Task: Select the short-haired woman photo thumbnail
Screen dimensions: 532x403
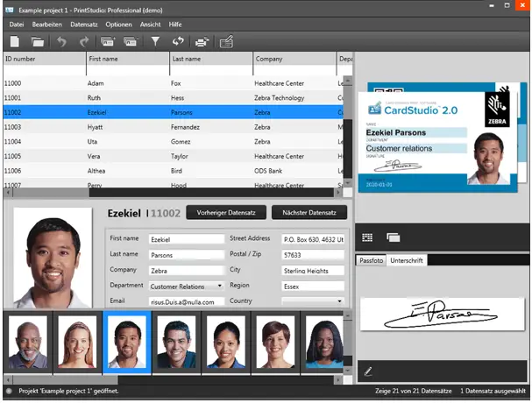Action: click(x=275, y=342)
